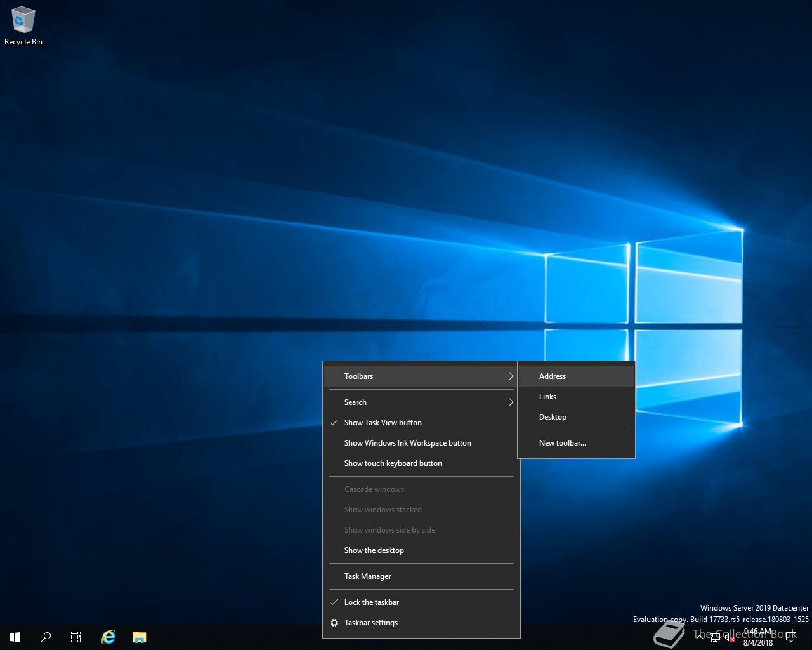Enable Show touch keyboard button

click(421, 463)
